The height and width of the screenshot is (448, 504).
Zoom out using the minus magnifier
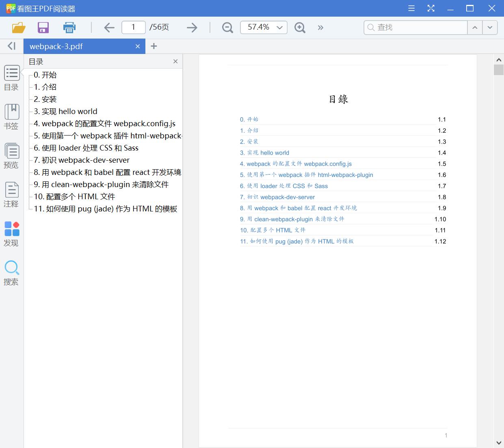point(227,27)
